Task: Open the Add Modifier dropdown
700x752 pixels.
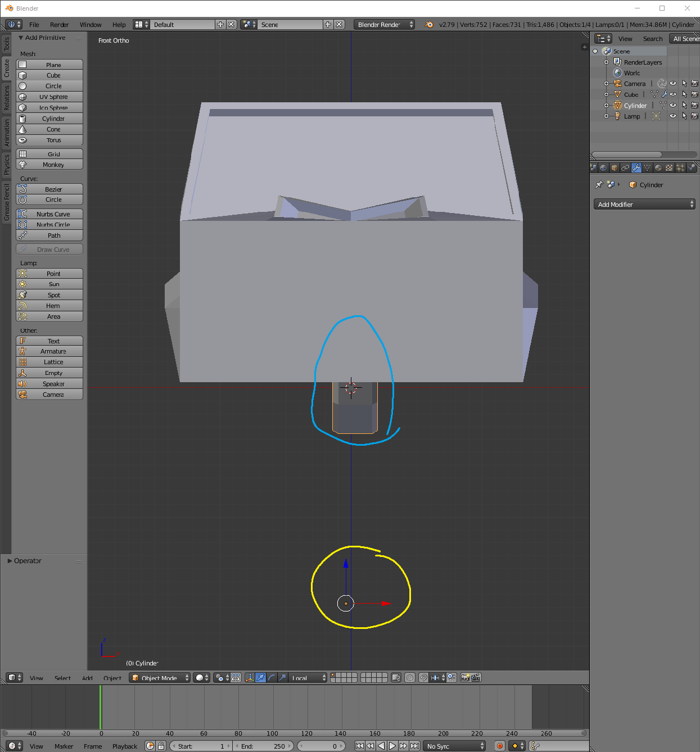Action: coord(644,204)
